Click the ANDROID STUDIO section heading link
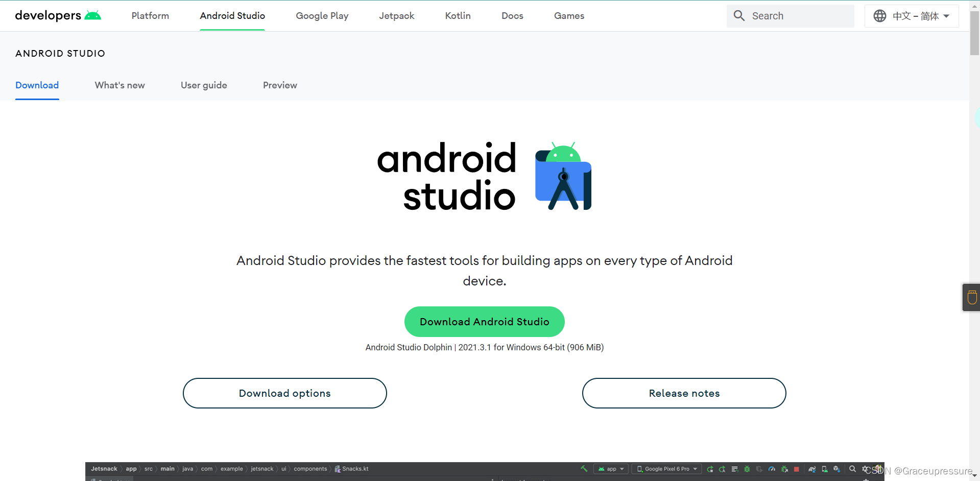Viewport: 980px width, 481px height. pyautogui.click(x=60, y=54)
